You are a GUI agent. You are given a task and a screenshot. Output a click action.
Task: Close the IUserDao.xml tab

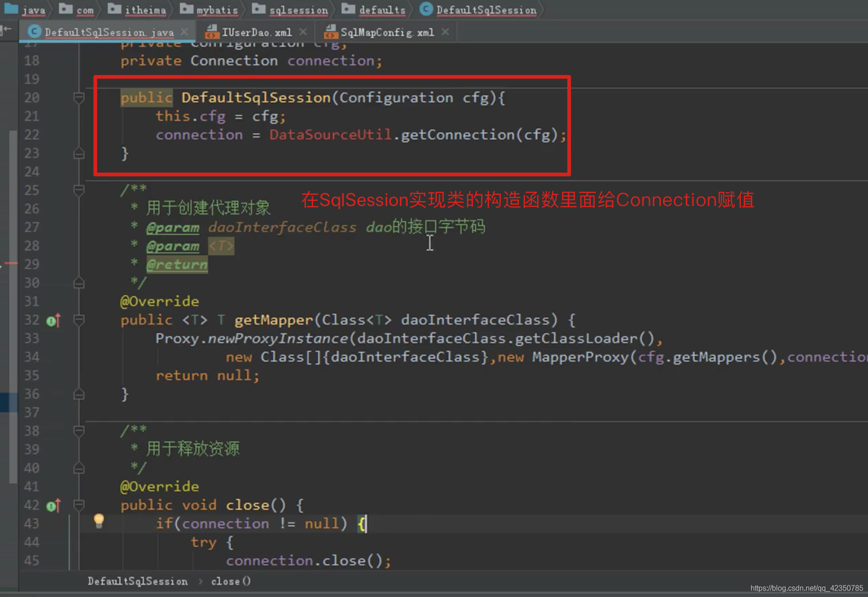point(303,31)
